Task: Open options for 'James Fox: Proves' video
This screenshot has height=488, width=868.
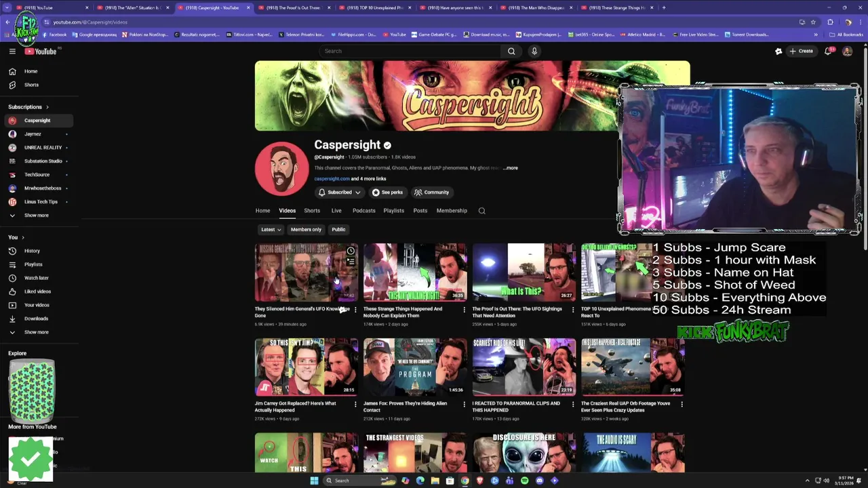Action: (465, 404)
